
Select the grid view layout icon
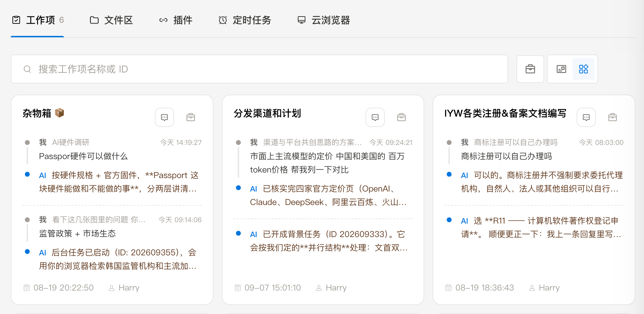584,69
